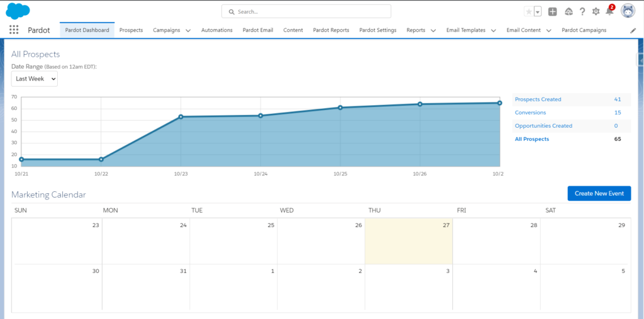Switch to the Automations tab

[217, 30]
